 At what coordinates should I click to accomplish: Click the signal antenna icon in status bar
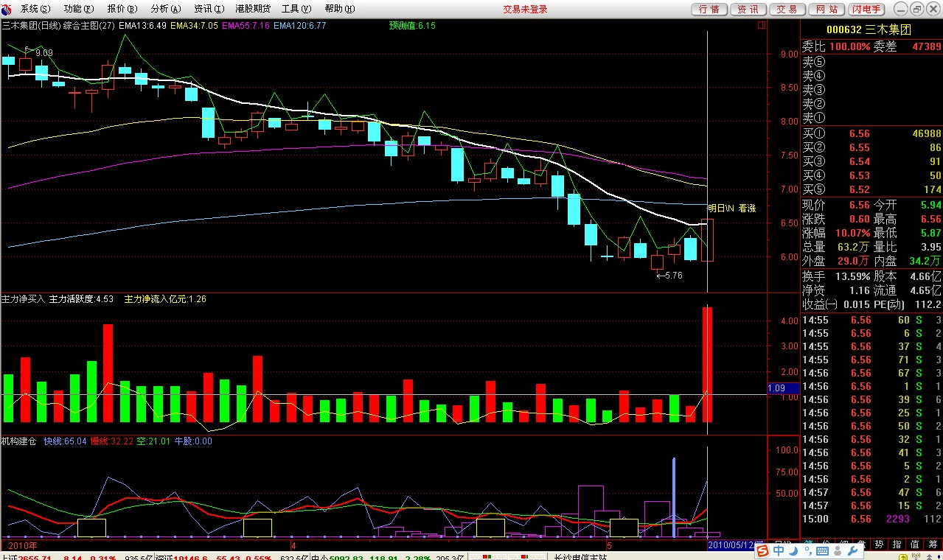pyautogui.click(x=916, y=556)
